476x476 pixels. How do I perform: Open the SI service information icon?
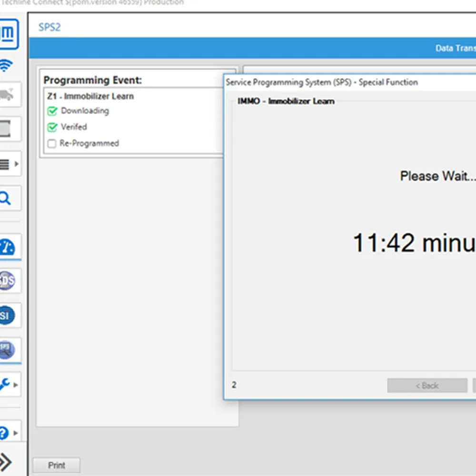(7, 316)
